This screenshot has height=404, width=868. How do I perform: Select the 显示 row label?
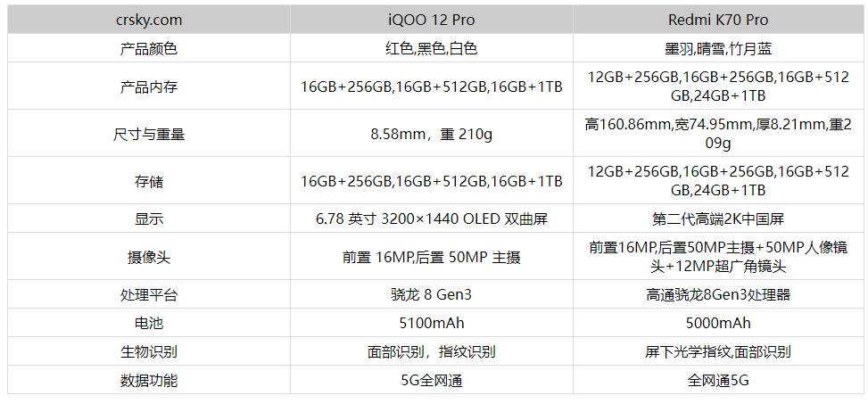point(149,218)
